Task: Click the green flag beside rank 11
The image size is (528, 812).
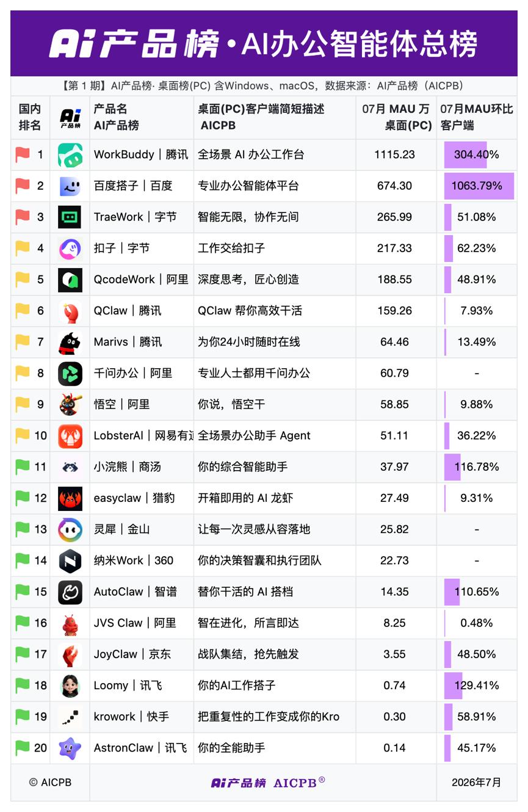Action: pos(23,466)
